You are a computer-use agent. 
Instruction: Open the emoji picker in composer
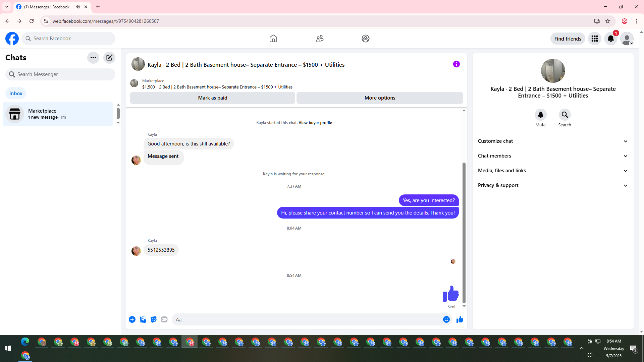(x=446, y=319)
